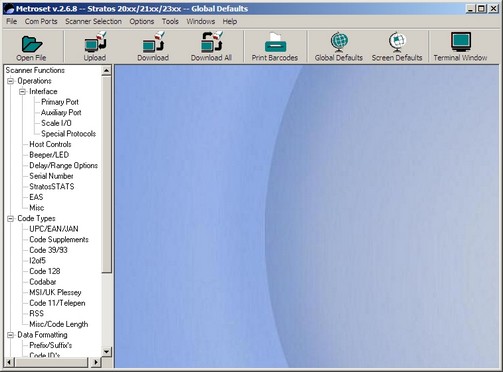Open the File menu
Screen dimensions: 503x372
[11, 22]
